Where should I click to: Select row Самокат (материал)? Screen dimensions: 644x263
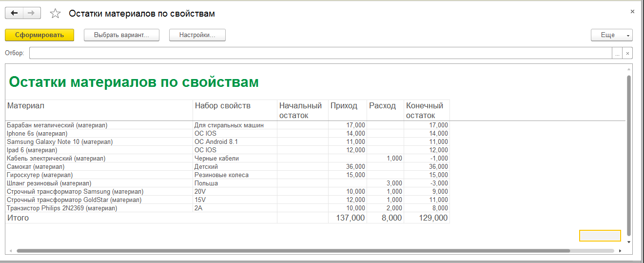(x=227, y=166)
